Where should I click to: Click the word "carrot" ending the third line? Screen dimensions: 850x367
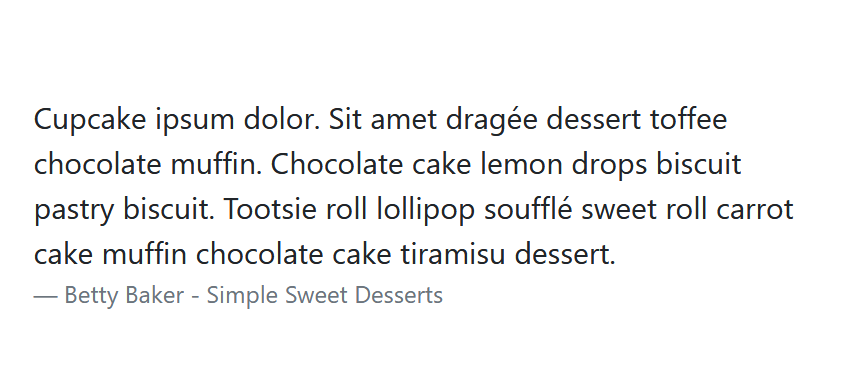tap(755, 209)
